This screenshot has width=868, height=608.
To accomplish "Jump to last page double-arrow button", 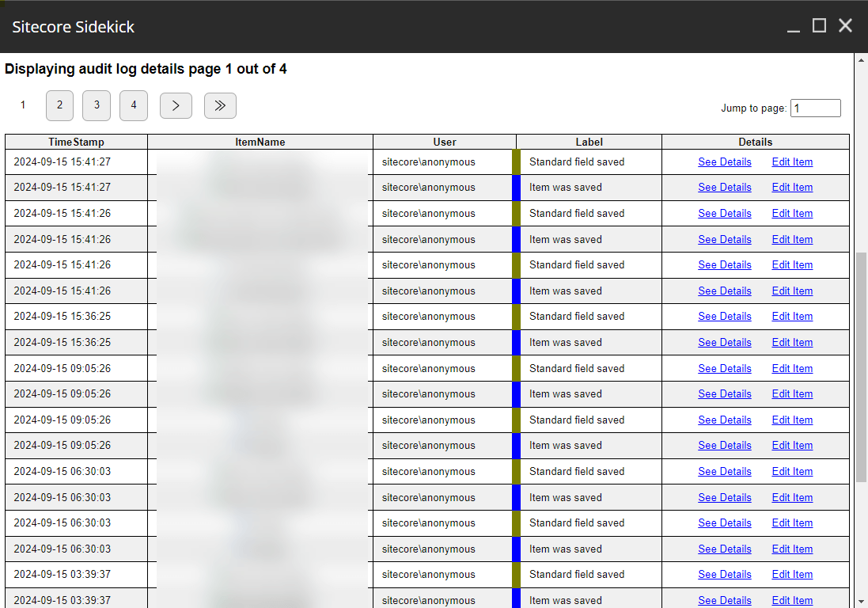I will coord(220,105).
